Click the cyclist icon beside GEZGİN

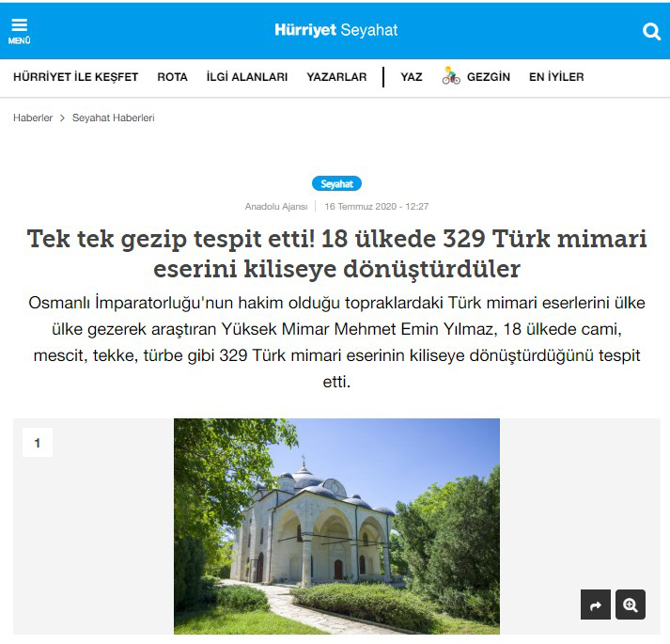[x=451, y=76]
